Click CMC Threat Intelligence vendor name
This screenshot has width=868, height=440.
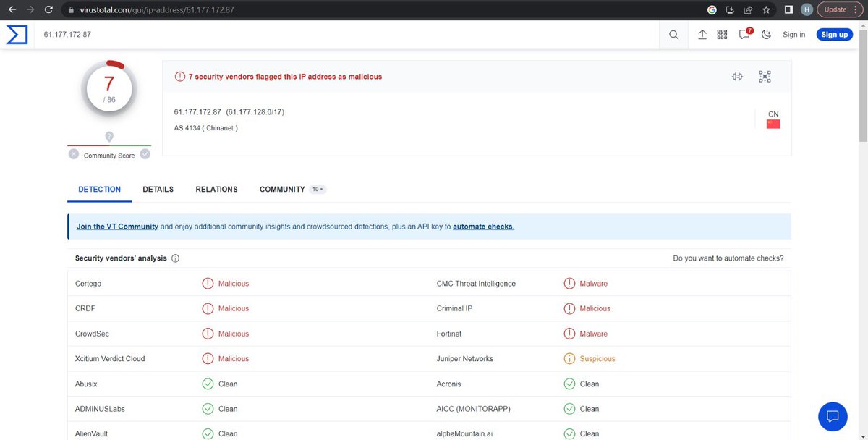476,284
